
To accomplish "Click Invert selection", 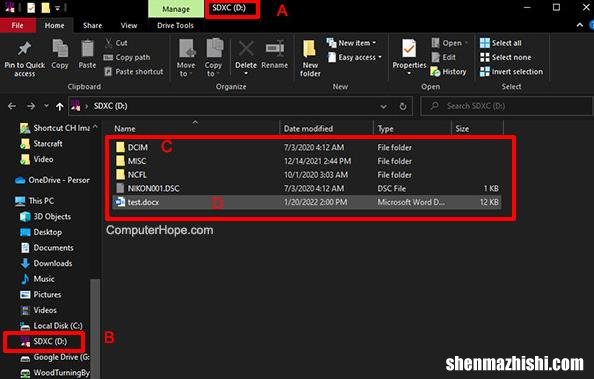I will [x=511, y=72].
